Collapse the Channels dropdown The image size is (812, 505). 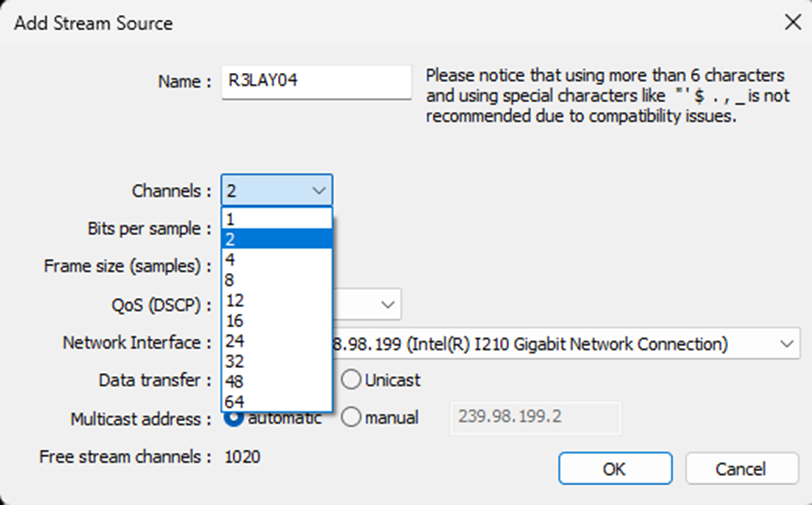(x=319, y=190)
